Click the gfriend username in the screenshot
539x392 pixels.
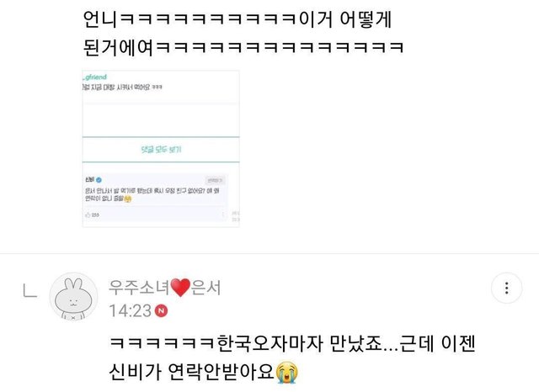click(95, 77)
